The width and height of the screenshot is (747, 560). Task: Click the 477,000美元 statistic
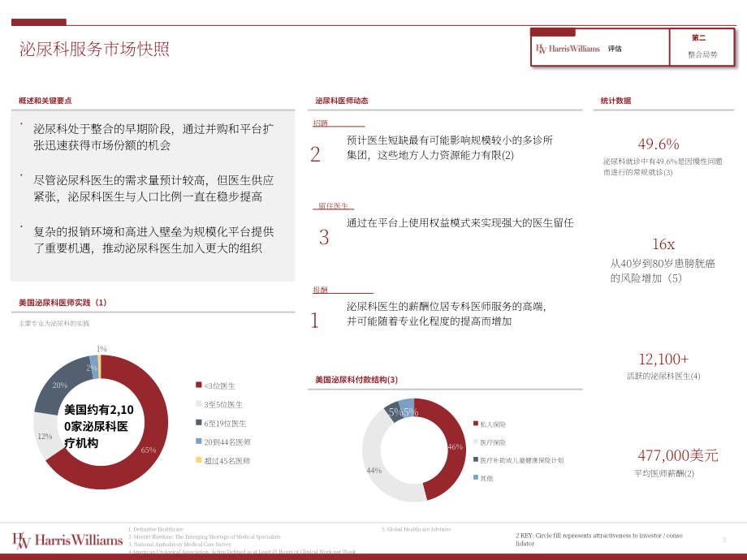point(678,455)
